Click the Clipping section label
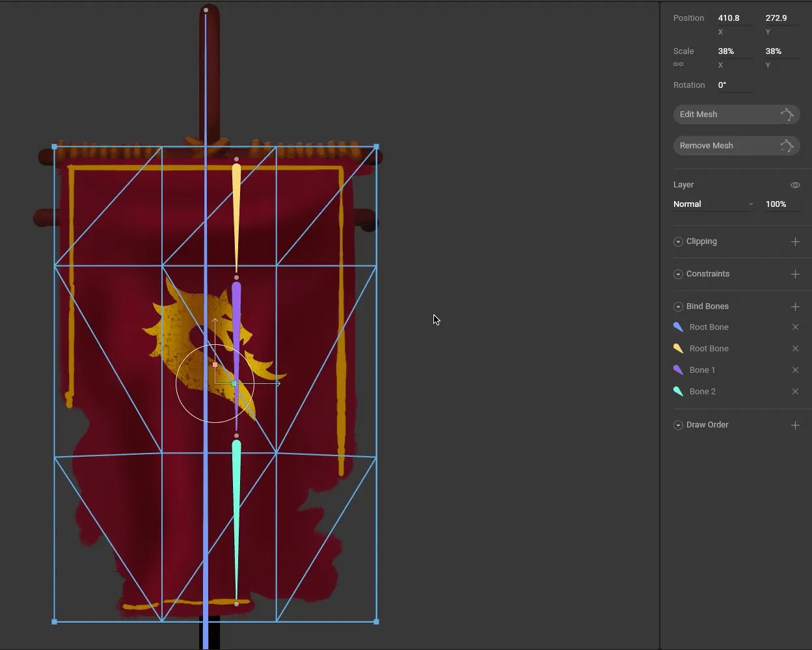812x650 pixels. (x=701, y=241)
